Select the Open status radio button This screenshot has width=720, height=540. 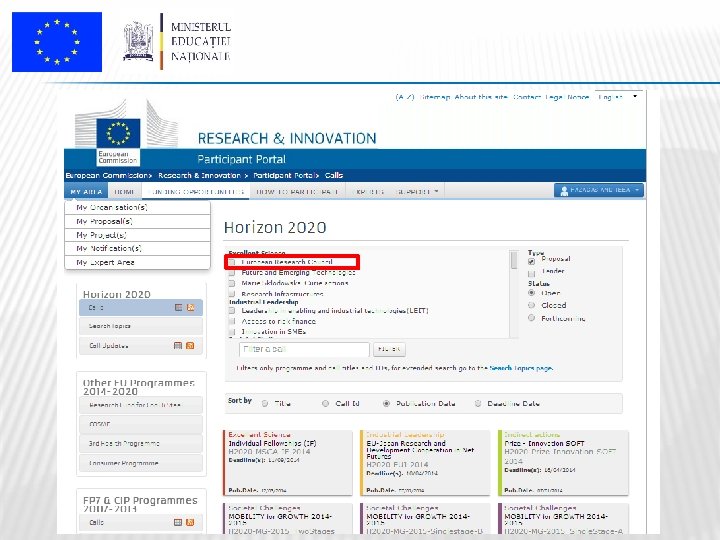click(531, 293)
